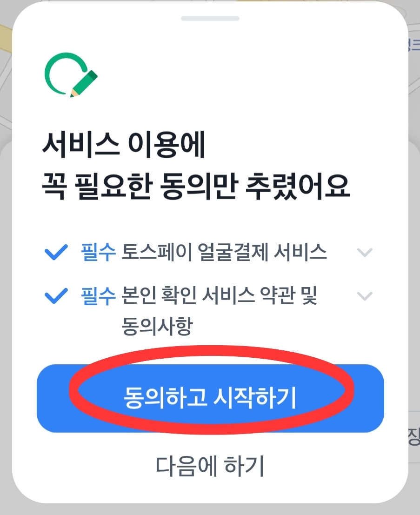Tap the cut-off blue text at the upper-right edge
Screen dimensions: 420x515
pyautogui.click(x=414, y=45)
